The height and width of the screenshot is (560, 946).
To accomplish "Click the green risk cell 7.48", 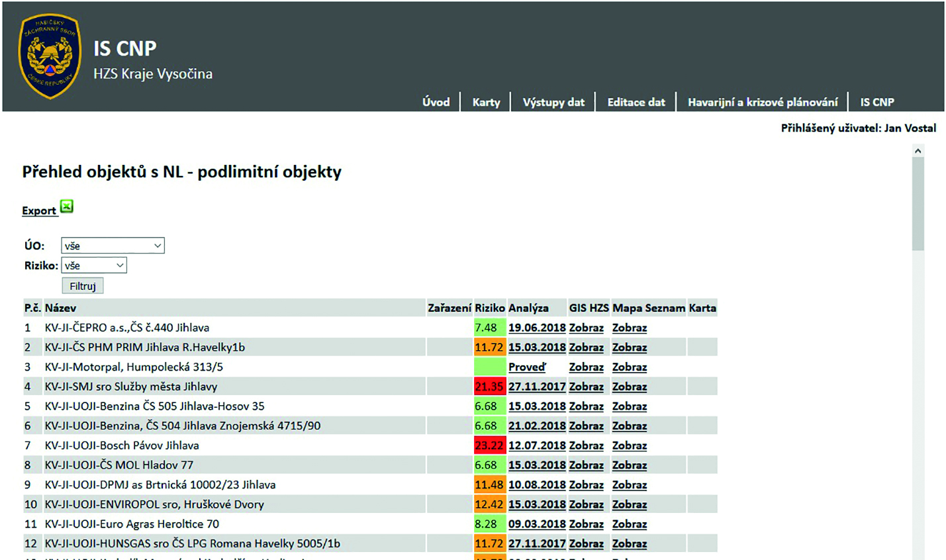I will [490, 328].
